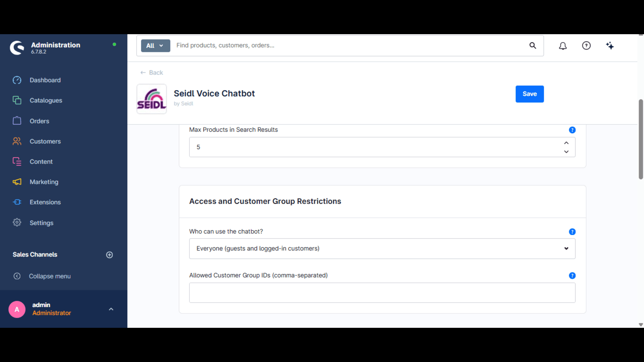
Task: Show help for Who can use the chatbot
Action: click(572, 232)
